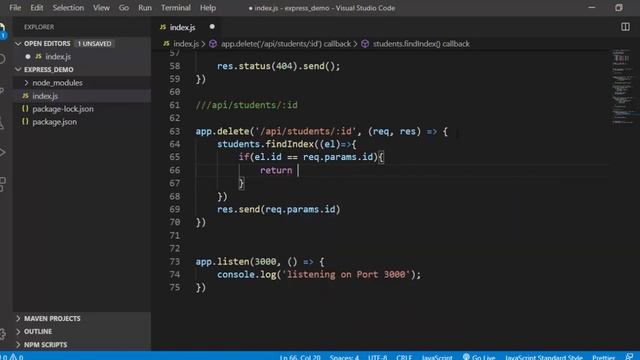Select the index.js editor tab
Screen dimensions: 640x360
click(187, 27)
